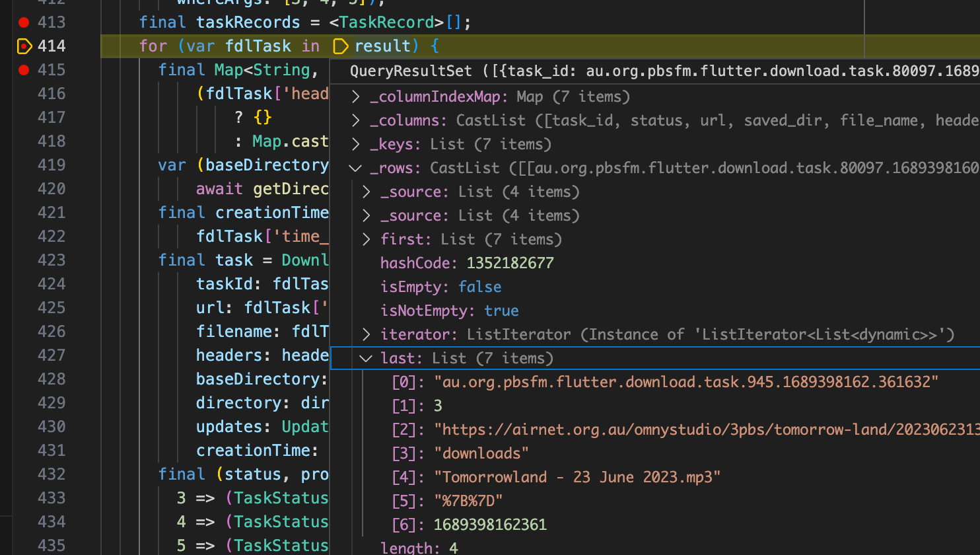Collapse the _rows CastList entry

point(355,168)
